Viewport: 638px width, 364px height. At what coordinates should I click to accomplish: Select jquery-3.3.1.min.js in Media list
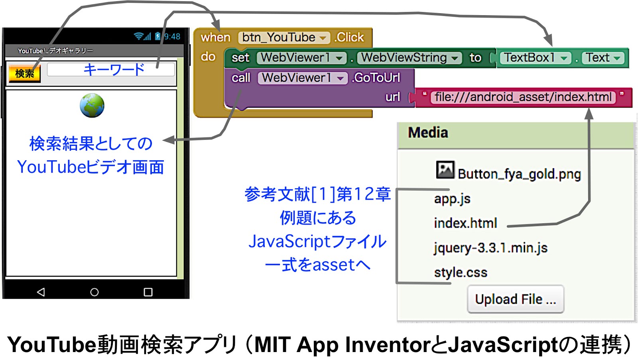pos(490,248)
